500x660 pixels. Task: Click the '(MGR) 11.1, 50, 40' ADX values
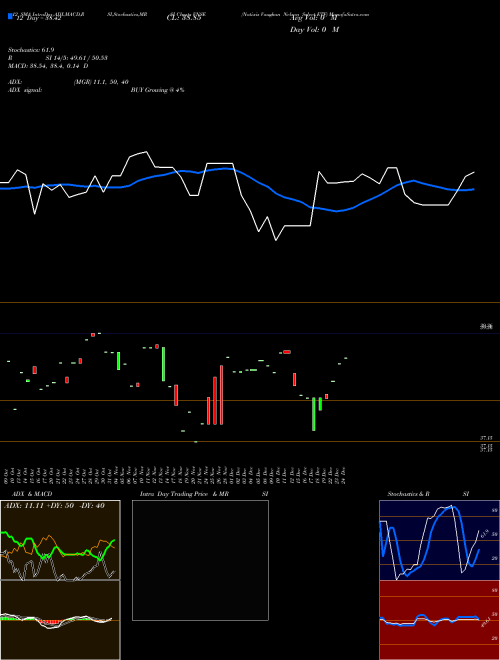coord(101,82)
